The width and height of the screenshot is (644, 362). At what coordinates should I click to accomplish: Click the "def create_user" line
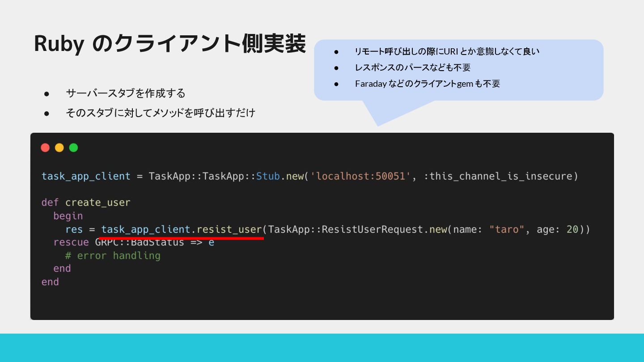pyautogui.click(x=86, y=202)
